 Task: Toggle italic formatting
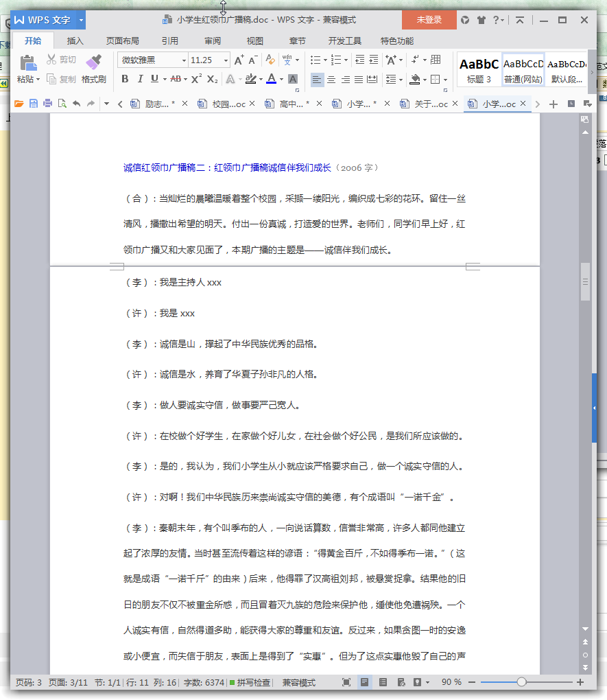(x=140, y=79)
